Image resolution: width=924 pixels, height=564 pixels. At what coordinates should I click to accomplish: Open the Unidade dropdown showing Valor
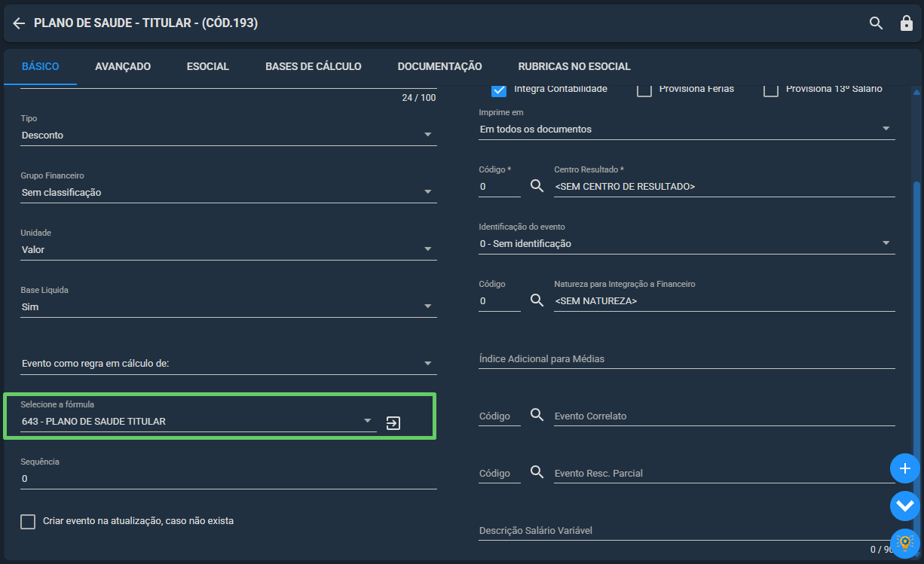(228, 249)
